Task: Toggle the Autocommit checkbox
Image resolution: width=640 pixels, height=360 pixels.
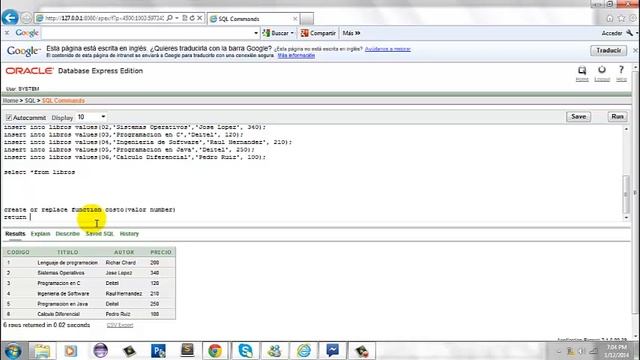Action: point(9,118)
